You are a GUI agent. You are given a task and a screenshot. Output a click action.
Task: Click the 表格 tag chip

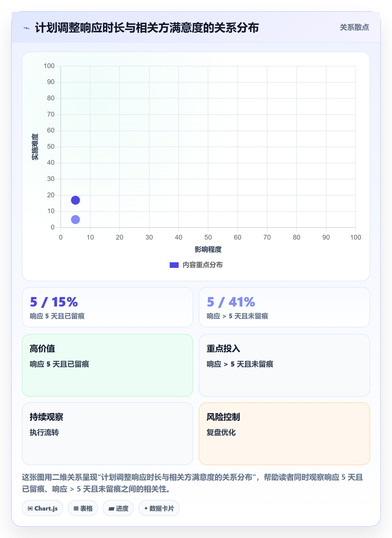tap(83, 508)
